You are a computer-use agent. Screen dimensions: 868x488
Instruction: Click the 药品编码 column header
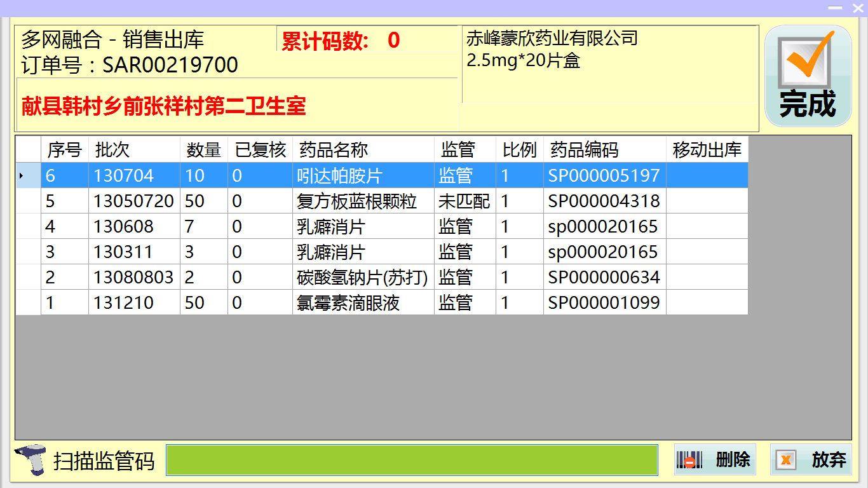pyautogui.click(x=604, y=150)
